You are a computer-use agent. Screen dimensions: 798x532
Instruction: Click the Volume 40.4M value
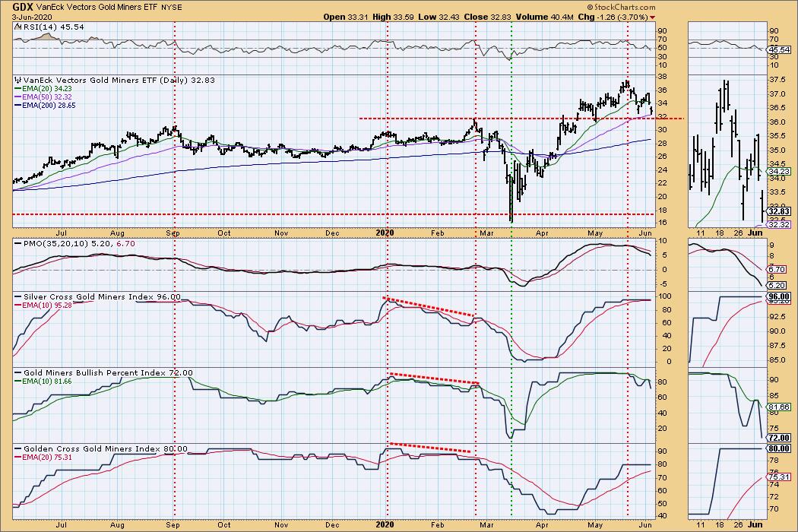[545, 17]
